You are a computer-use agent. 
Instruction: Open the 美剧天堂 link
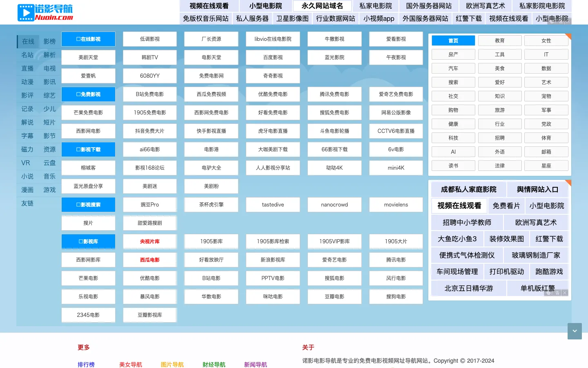(88, 58)
